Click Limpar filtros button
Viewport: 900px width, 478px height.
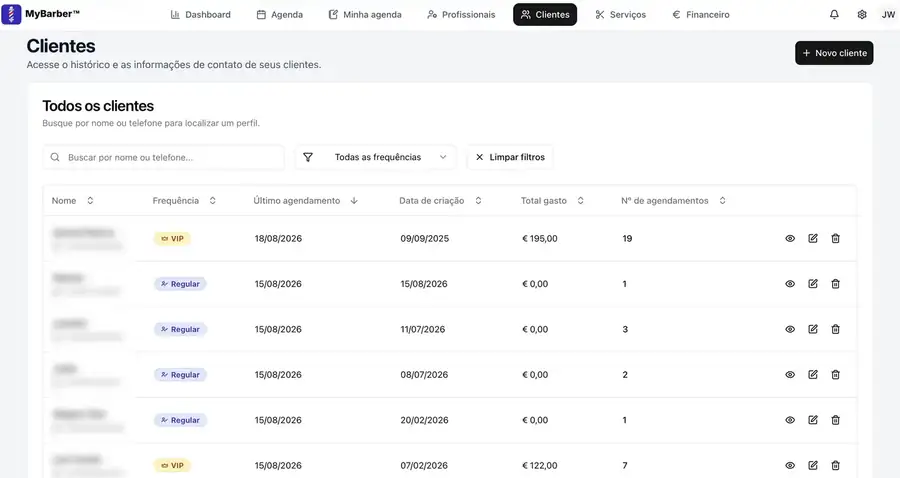[x=510, y=157]
